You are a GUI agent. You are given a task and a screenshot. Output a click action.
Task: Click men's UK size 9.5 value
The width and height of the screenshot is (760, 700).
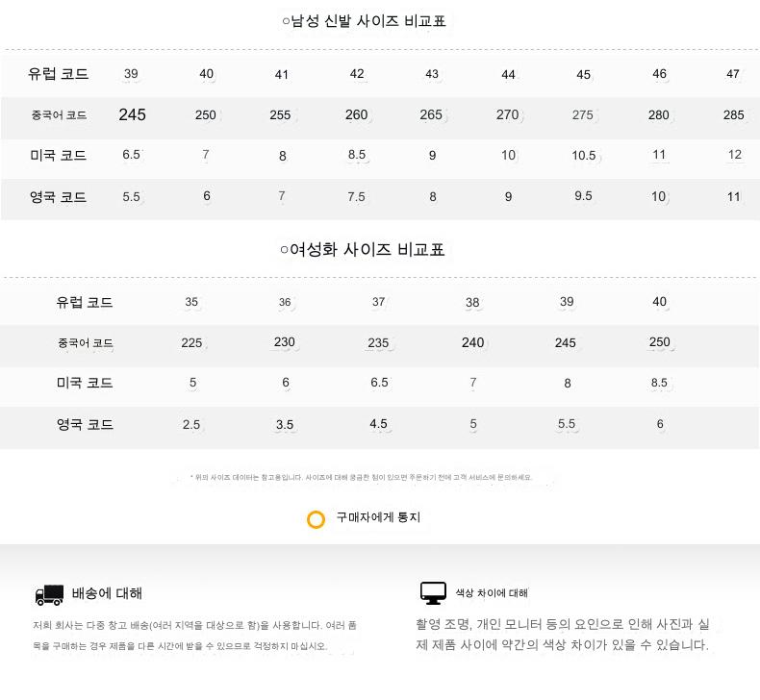(583, 196)
